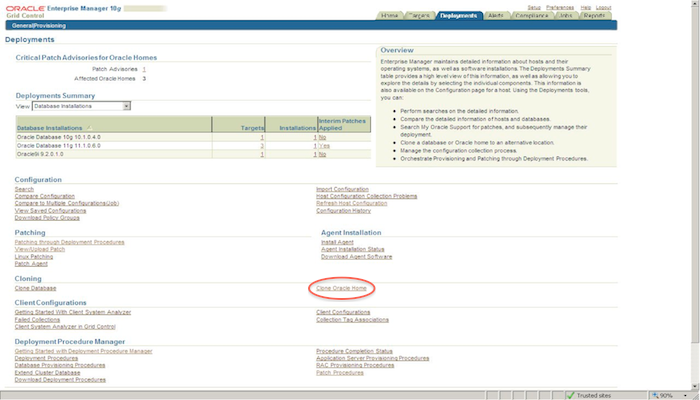Screen dimensions: 700x400
Task: Go to the Reports tab
Action: tap(594, 16)
